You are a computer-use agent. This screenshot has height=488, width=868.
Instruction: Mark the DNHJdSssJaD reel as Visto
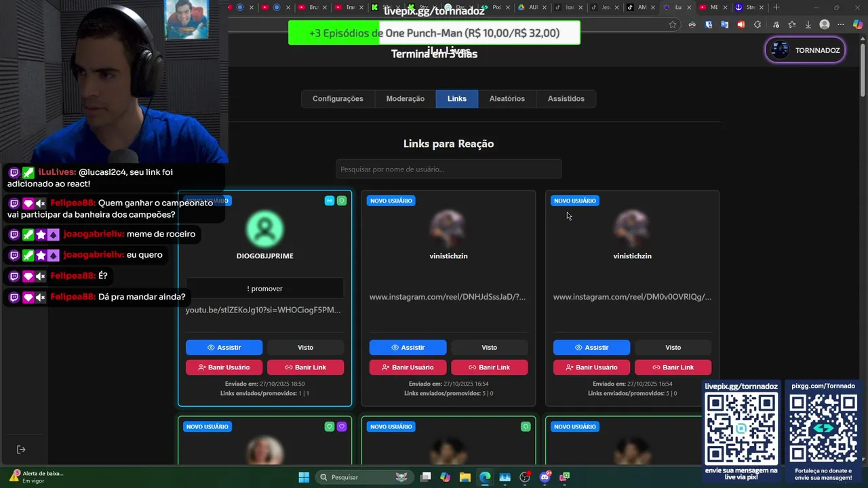point(489,347)
